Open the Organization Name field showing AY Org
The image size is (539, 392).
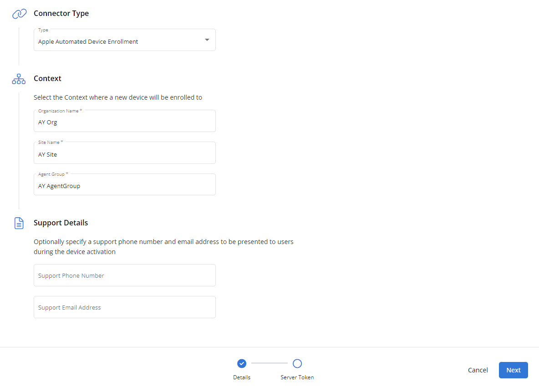[x=124, y=122]
